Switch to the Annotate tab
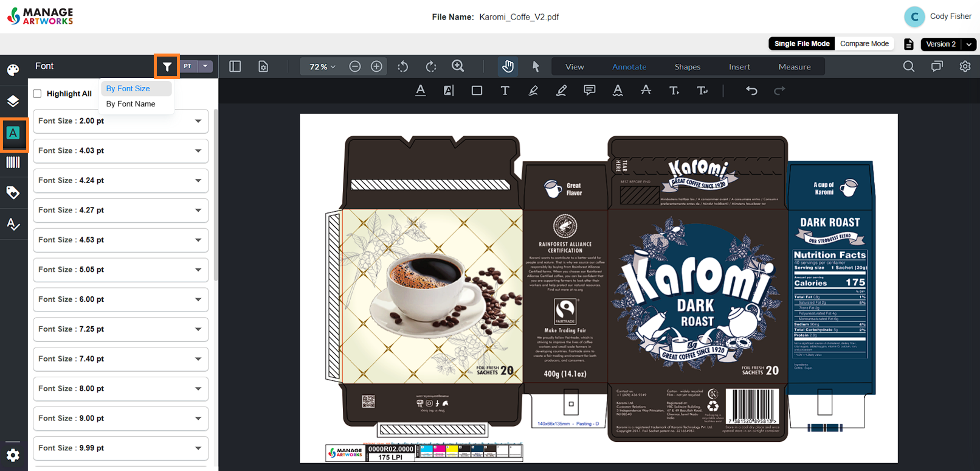 pyautogui.click(x=629, y=67)
